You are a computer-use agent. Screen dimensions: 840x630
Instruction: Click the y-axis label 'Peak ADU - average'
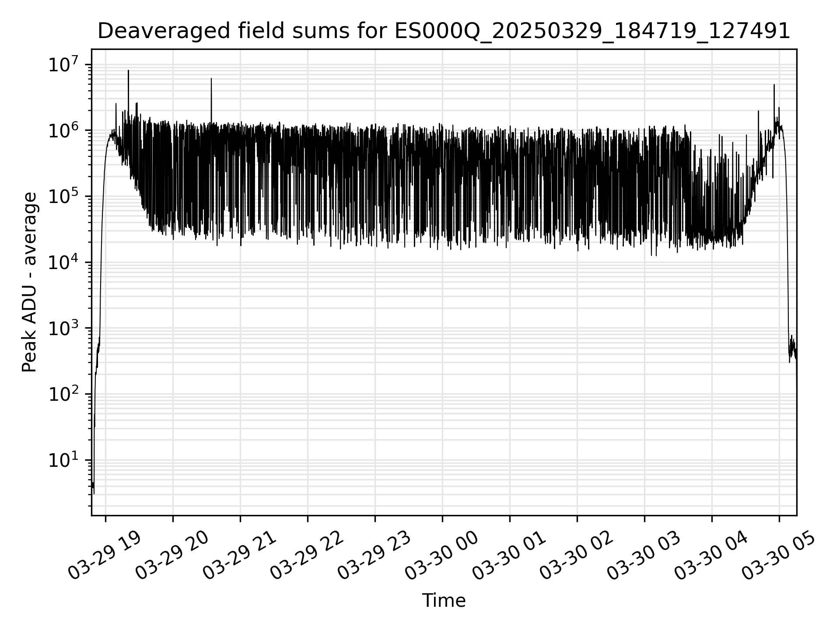click(x=29, y=282)
